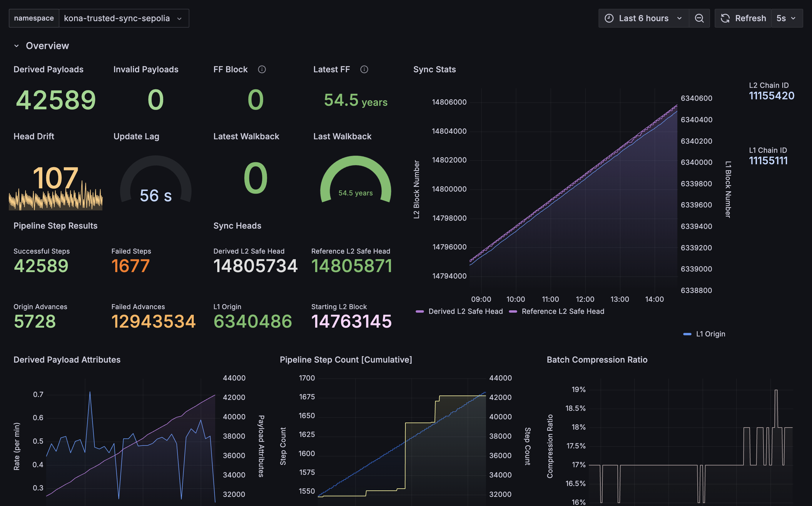Collapse the Overview row chevron
The image size is (812, 506).
[16, 46]
